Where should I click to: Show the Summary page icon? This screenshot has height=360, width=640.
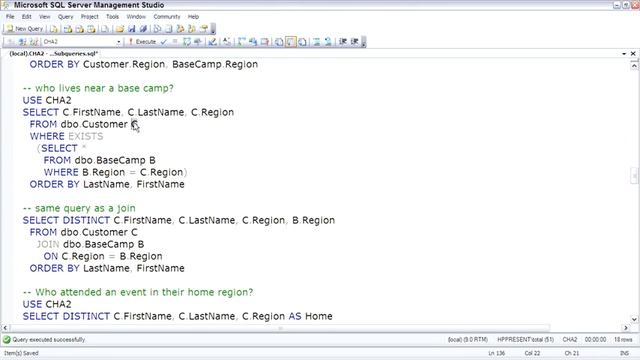[169, 29]
